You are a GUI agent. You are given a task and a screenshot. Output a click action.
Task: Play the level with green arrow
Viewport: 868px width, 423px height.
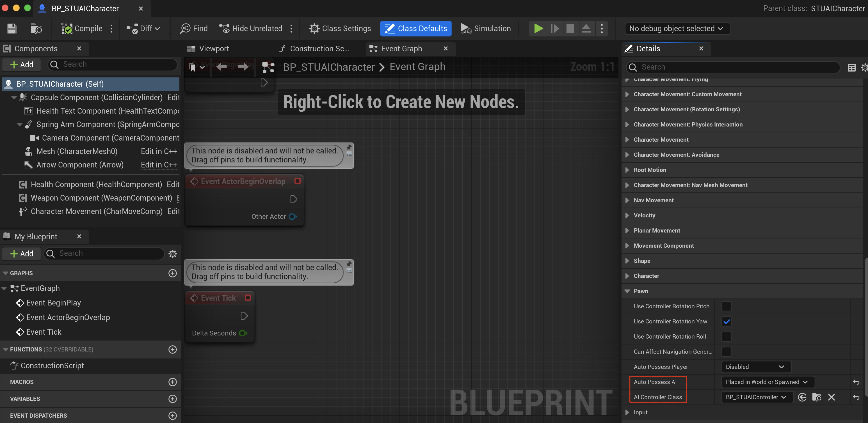click(x=538, y=29)
